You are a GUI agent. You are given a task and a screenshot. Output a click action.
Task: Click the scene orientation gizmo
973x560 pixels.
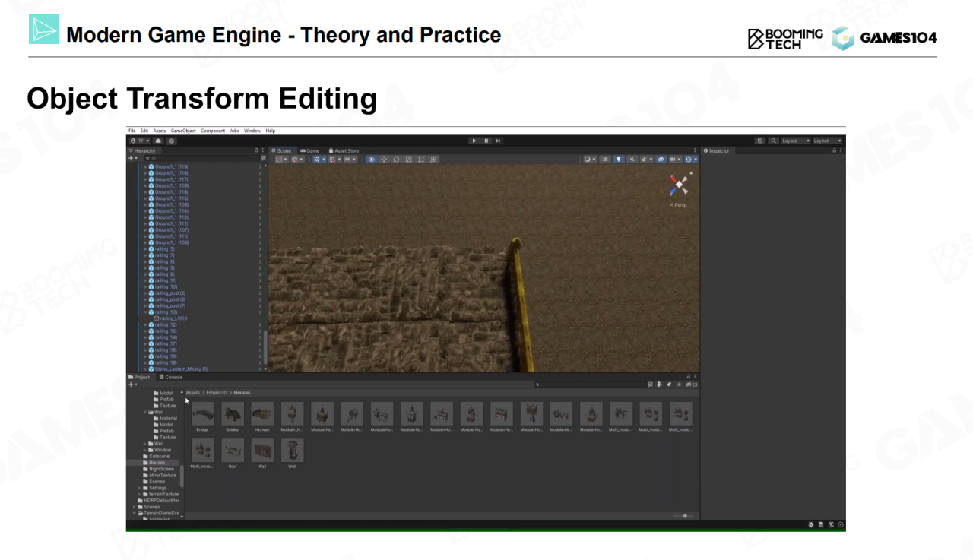click(x=679, y=185)
